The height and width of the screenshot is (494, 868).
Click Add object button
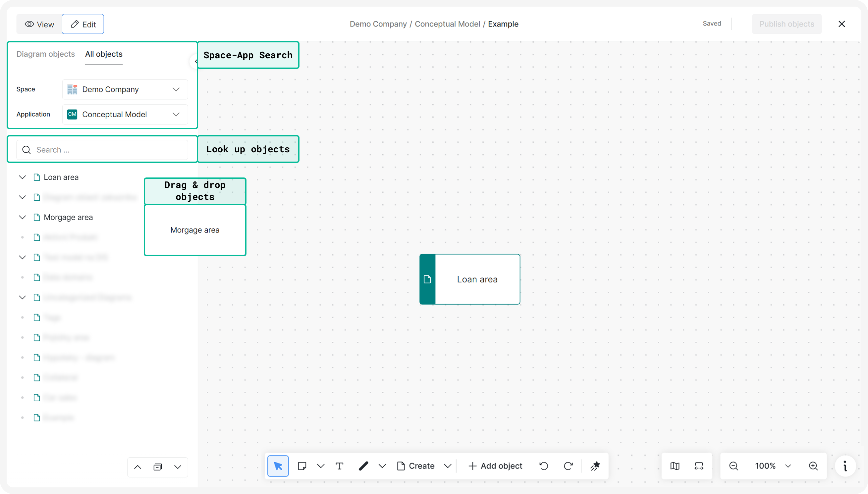click(495, 466)
